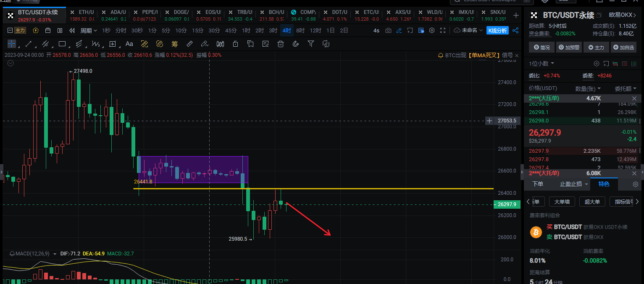Open the 4s refresh interval dropdown

(376, 30)
